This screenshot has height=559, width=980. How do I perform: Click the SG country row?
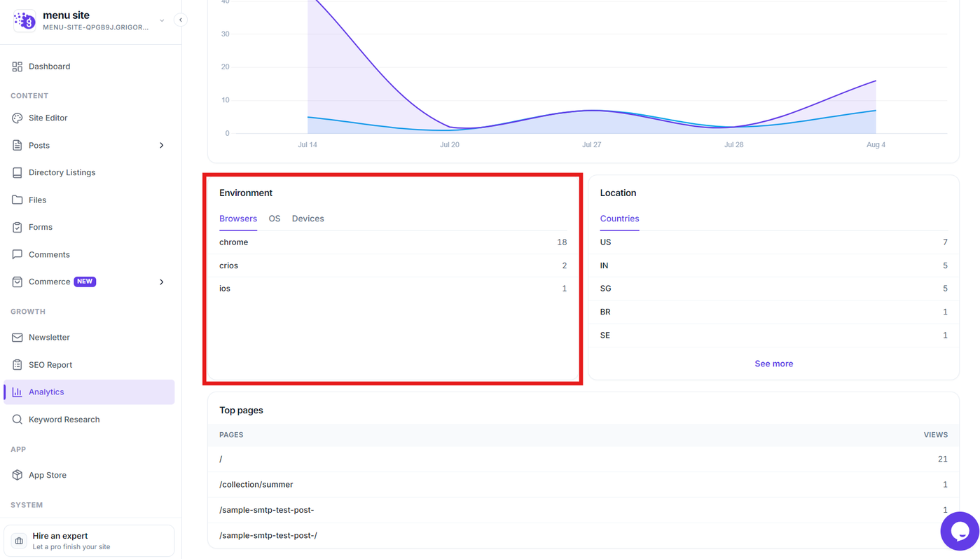click(x=773, y=289)
